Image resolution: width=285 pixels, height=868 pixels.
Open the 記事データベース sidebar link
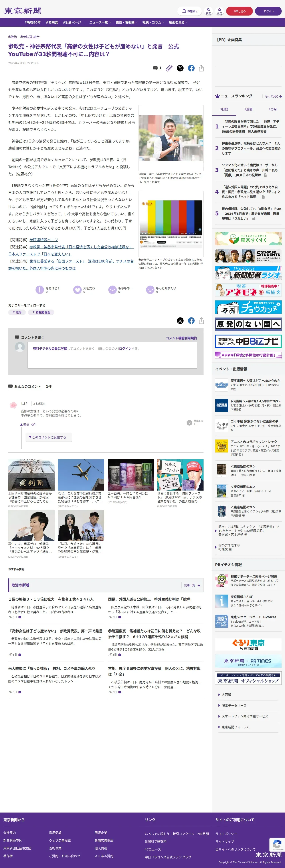pos(234,706)
